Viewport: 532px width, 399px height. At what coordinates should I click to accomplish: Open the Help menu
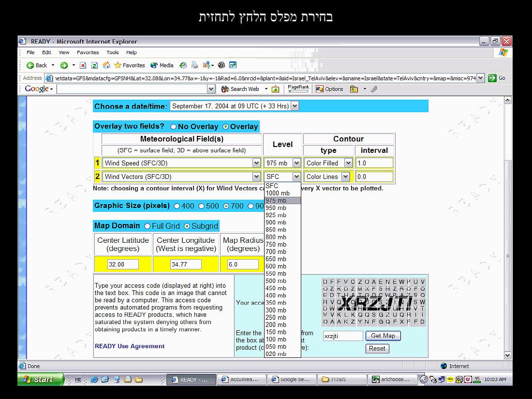pos(131,52)
